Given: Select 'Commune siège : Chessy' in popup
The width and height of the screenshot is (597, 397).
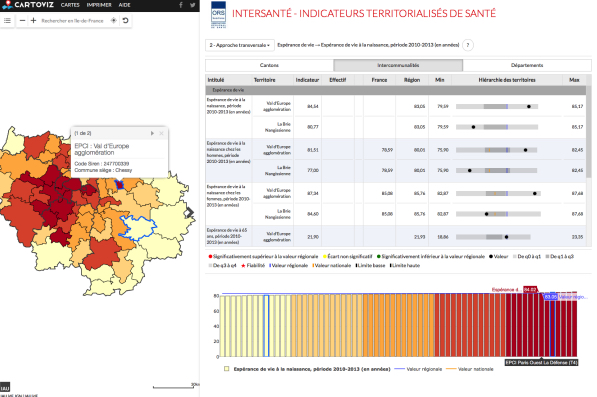Looking at the screenshot, I should click(103, 170).
